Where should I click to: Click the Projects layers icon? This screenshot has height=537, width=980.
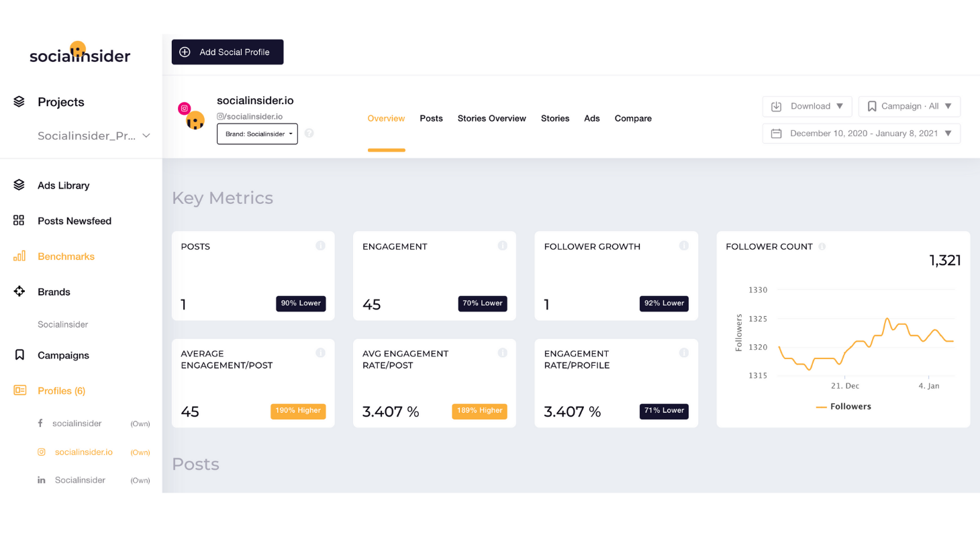click(x=19, y=102)
